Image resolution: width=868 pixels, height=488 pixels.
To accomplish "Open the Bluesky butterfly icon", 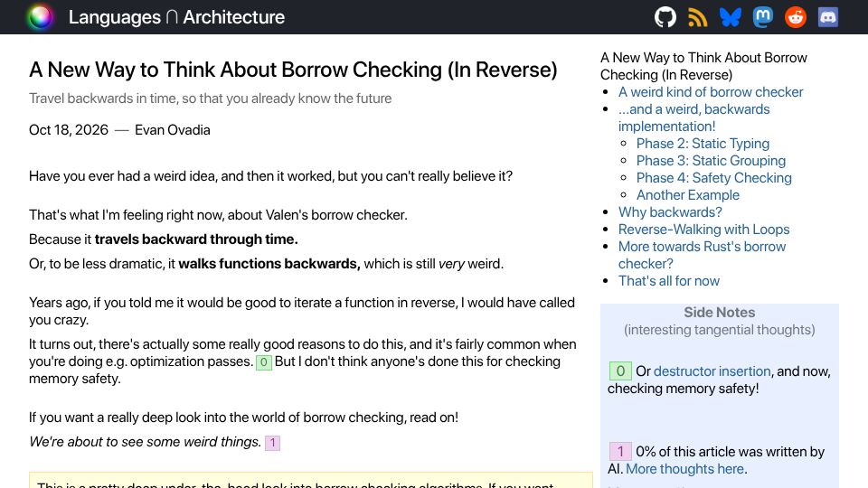I will (731, 17).
